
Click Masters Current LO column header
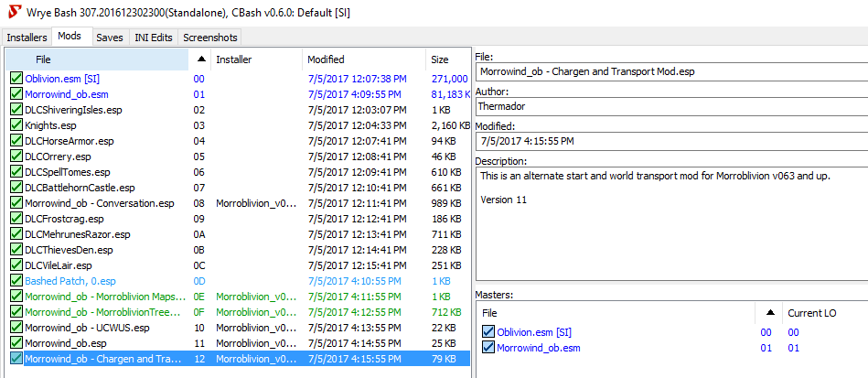[825, 313]
